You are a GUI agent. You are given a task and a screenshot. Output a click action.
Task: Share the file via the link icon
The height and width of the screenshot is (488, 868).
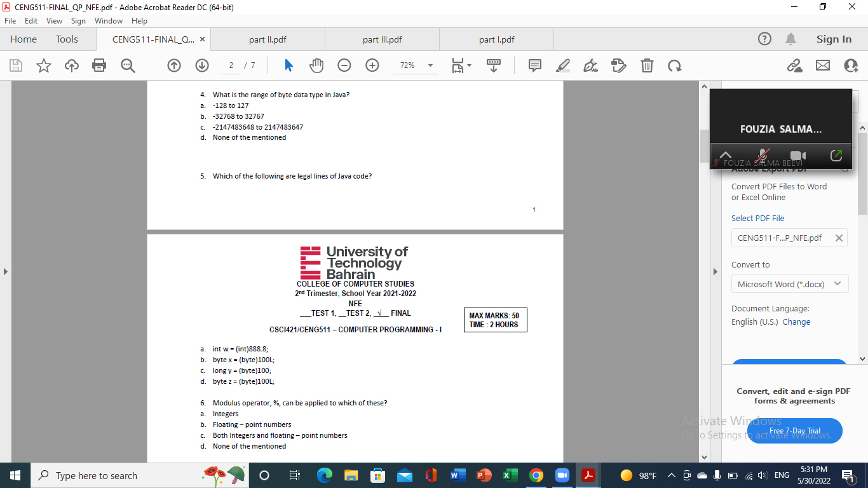pyautogui.click(x=795, y=65)
